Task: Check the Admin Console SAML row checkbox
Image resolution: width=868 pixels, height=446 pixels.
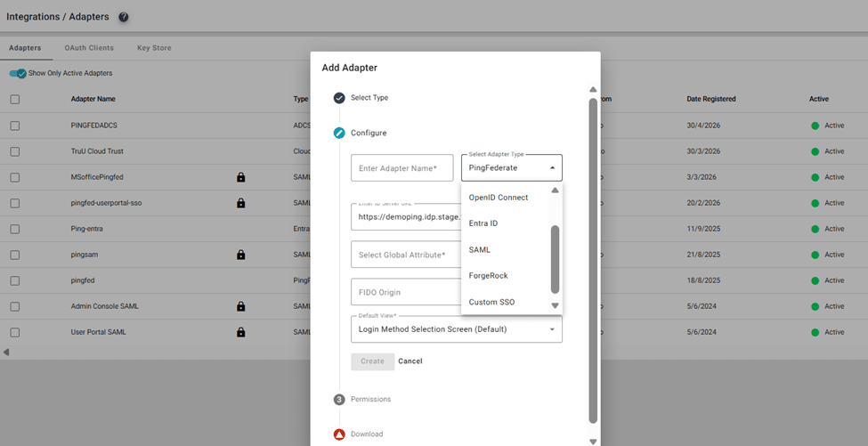Action: pyautogui.click(x=15, y=306)
